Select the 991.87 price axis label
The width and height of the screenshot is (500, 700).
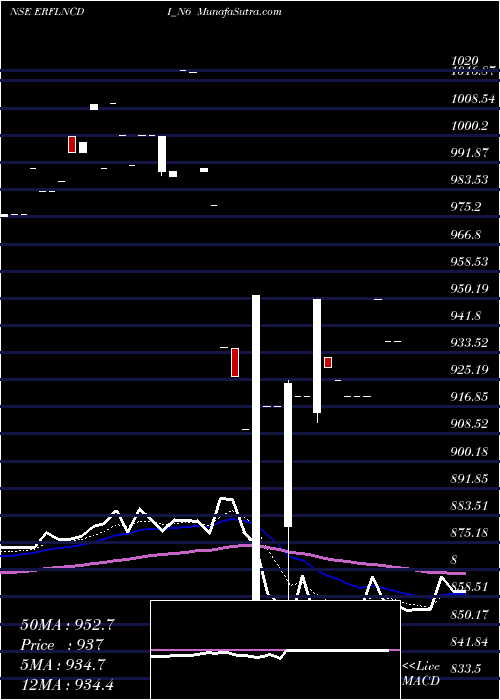coord(469,153)
